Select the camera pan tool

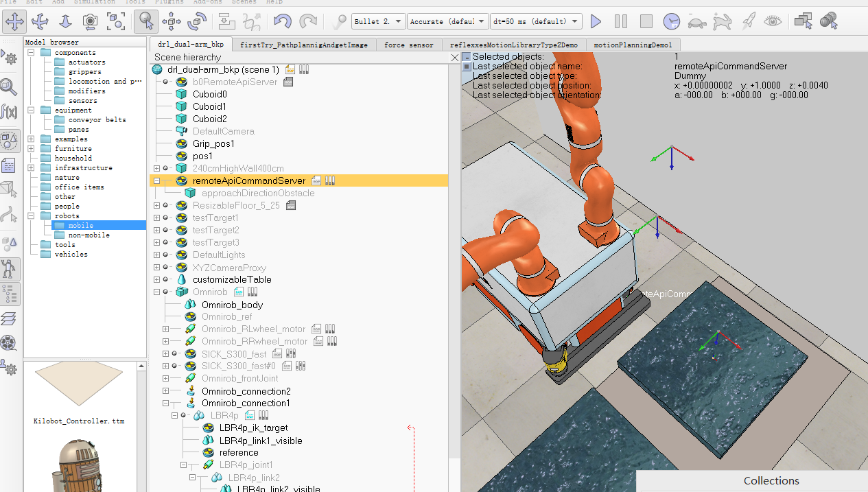tap(14, 21)
